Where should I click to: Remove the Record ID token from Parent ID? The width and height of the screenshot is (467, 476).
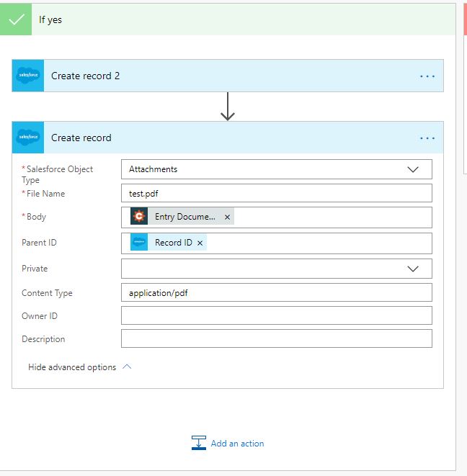tap(200, 243)
